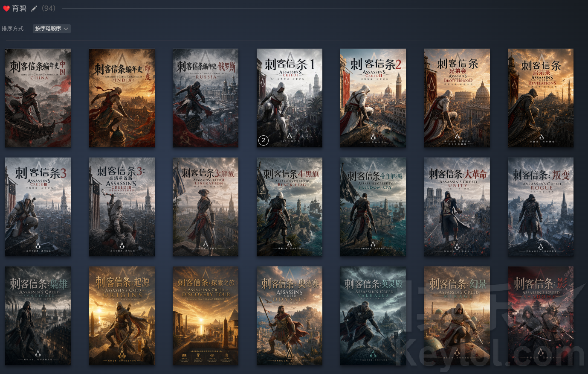Open 刺客信条编年史 中国 game cover
Screen dimensions: 588x374
click(38, 98)
